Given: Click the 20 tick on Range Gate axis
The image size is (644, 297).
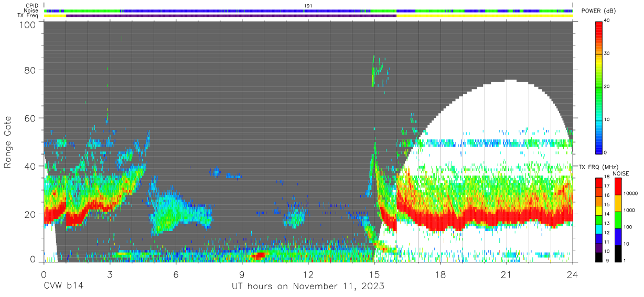Looking at the screenshot, I should click(30, 214).
